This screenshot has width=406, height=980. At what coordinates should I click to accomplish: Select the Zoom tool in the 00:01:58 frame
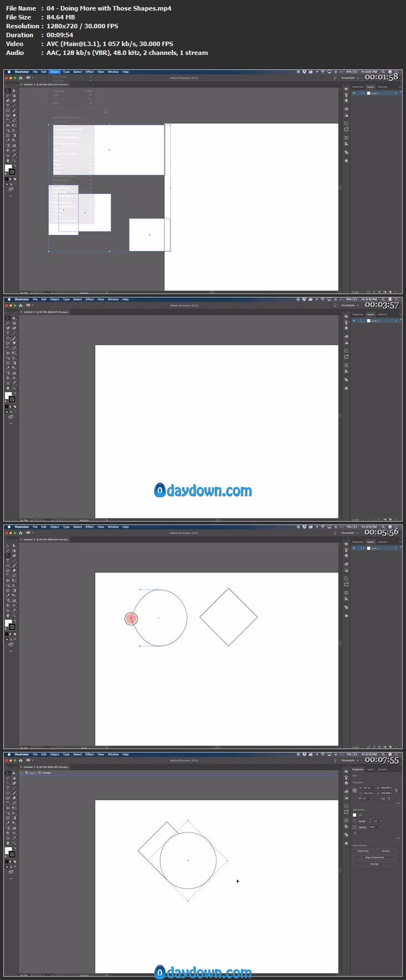[14, 160]
